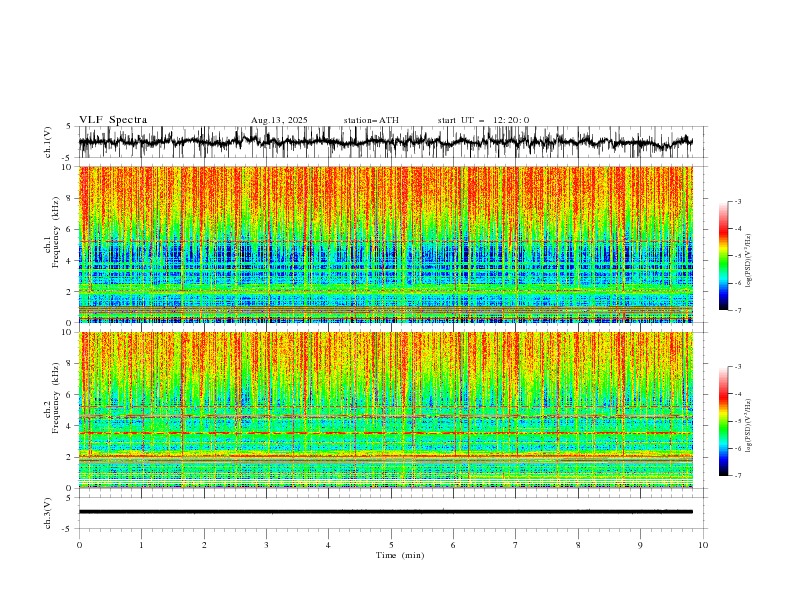Image resolution: width=792 pixels, height=612 pixels.
Task: Click the 'VLF Spectra' title text
Action: [x=113, y=120]
